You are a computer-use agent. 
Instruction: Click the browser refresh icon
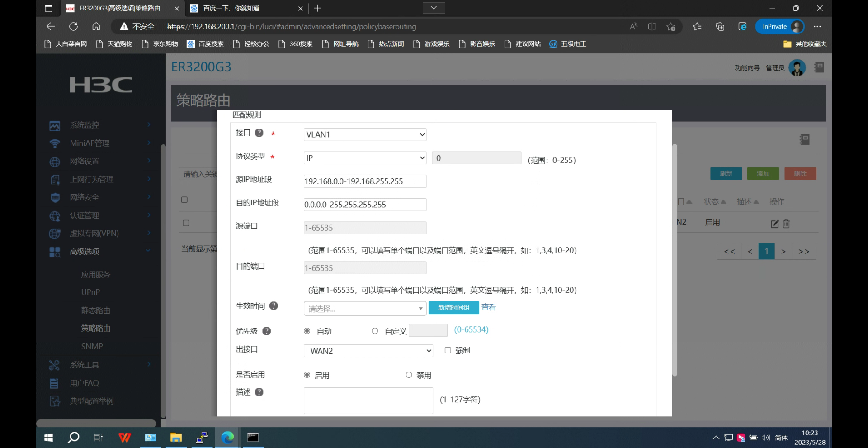click(73, 27)
